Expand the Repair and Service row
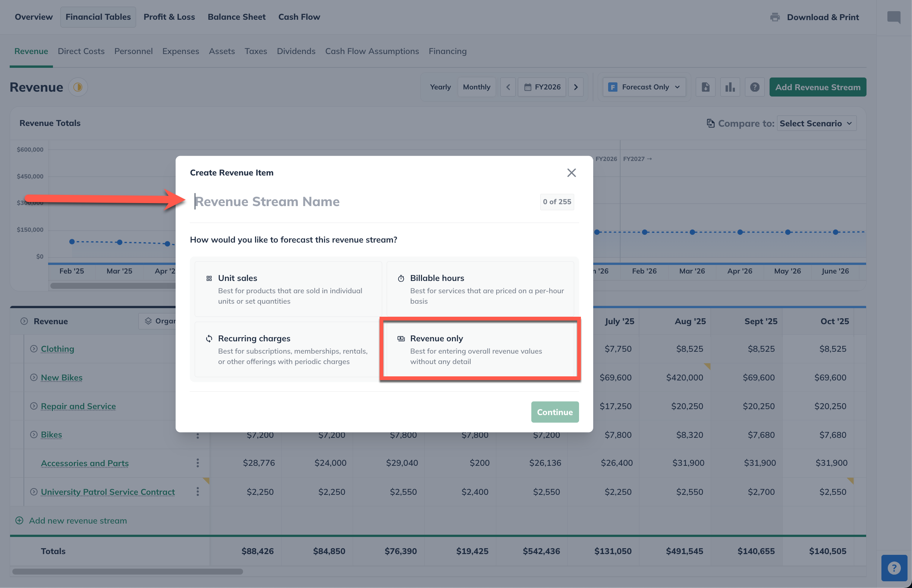 [34, 406]
